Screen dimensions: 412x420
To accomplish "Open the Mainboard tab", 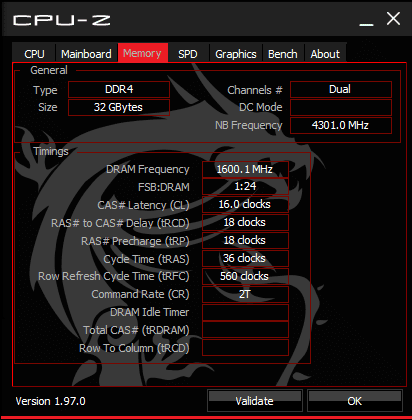I will (86, 53).
